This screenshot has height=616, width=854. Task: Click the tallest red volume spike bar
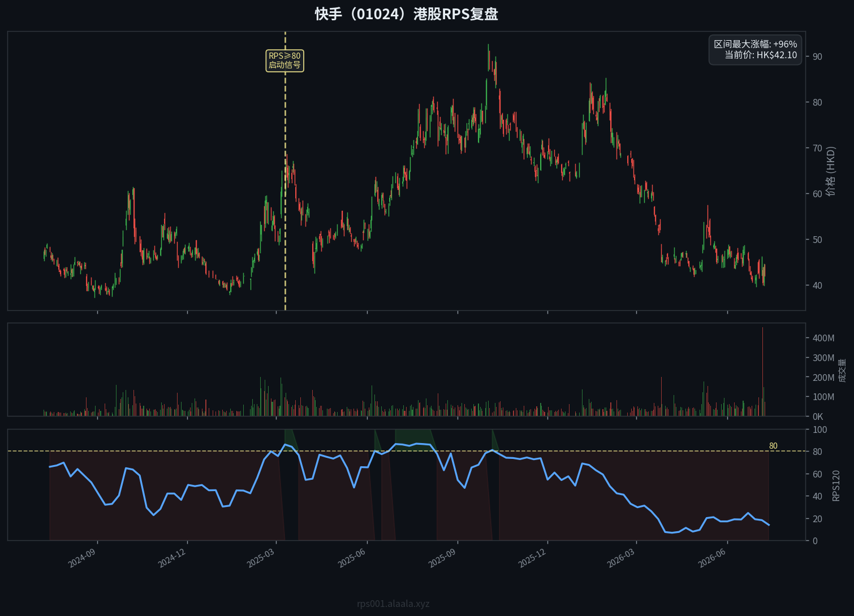[762, 371]
